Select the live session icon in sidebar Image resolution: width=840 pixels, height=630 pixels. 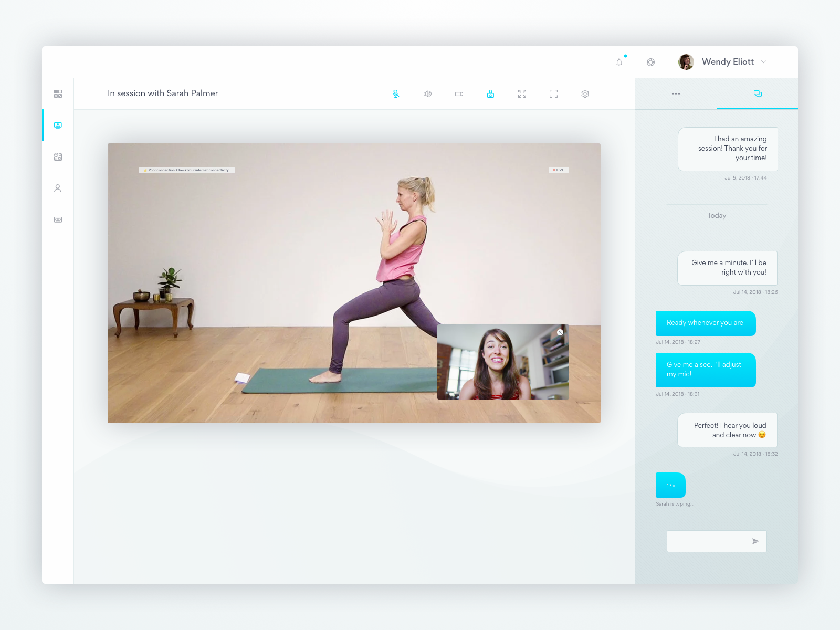pos(58,125)
